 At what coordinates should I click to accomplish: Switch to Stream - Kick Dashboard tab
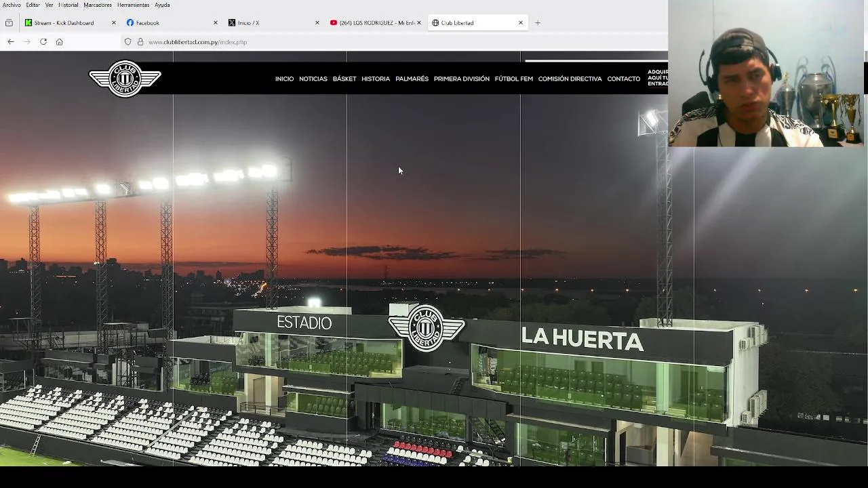71,23
